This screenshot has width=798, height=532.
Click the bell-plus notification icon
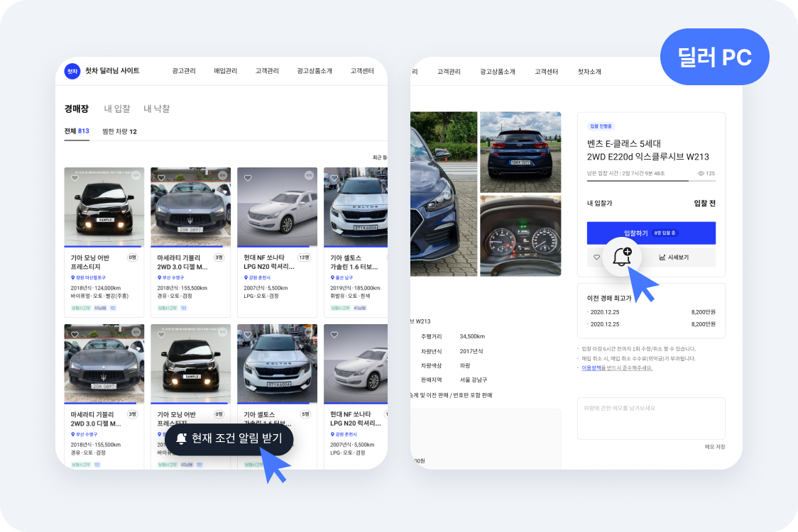tap(622, 257)
